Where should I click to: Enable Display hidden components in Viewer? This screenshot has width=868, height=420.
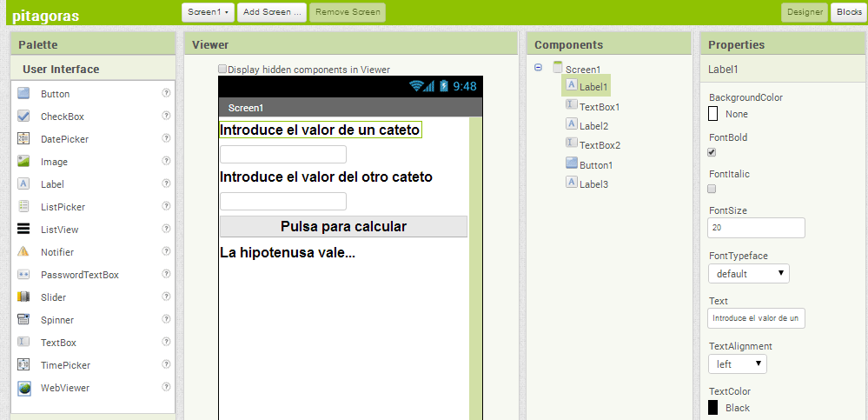pyautogui.click(x=222, y=69)
